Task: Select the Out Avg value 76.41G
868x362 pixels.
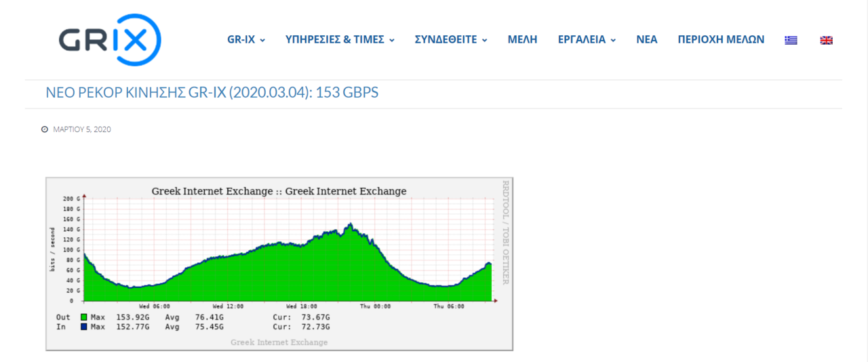Action: click(x=210, y=317)
